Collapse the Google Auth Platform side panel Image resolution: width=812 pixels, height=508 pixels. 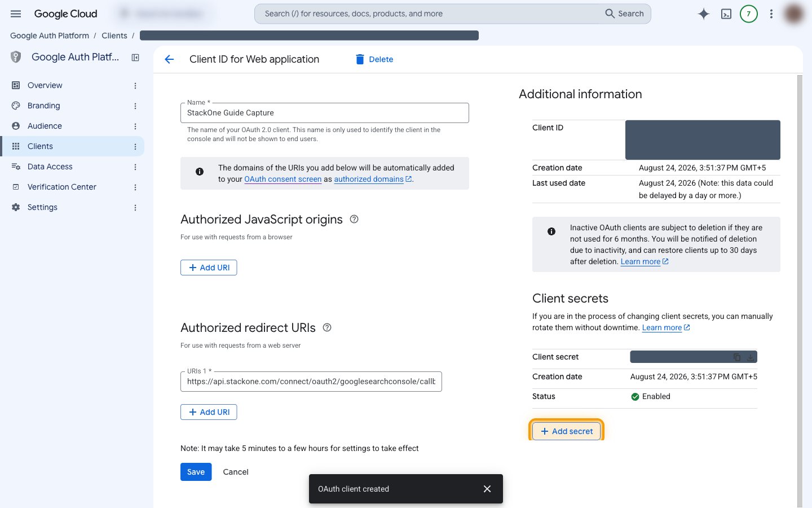135,57
